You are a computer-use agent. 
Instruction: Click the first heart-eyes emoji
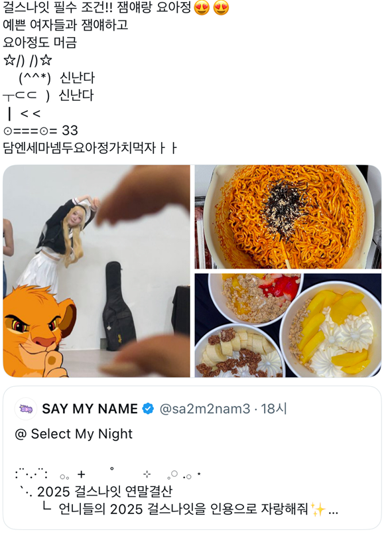tap(202, 7)
